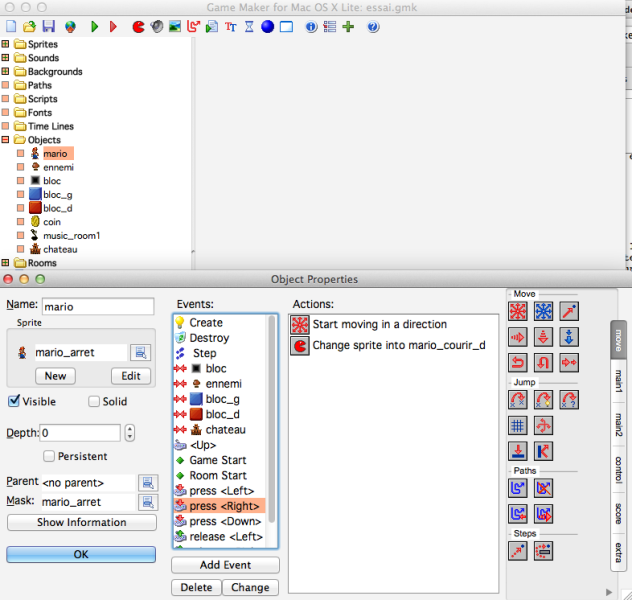Screen dimensions: 632x600
Task: Click the Edit sprite button
Action: [x=131, y=376]
